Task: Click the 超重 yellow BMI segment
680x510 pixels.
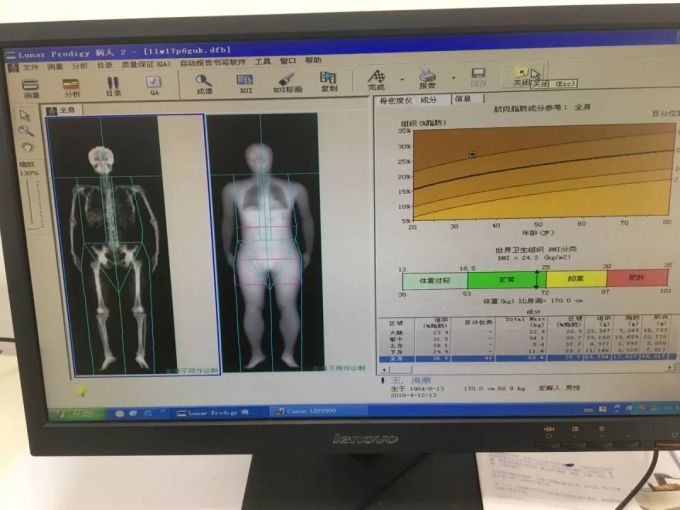Action: tap(576, 278)
